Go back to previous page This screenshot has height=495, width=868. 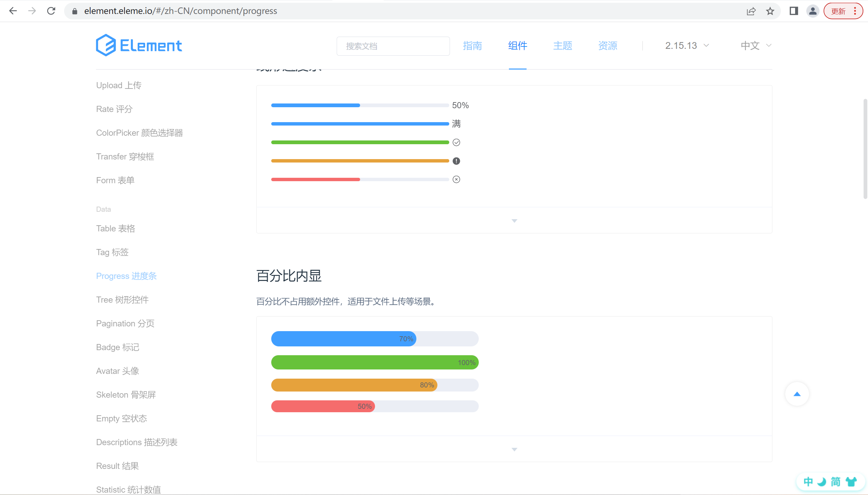[x=13, y=11]
